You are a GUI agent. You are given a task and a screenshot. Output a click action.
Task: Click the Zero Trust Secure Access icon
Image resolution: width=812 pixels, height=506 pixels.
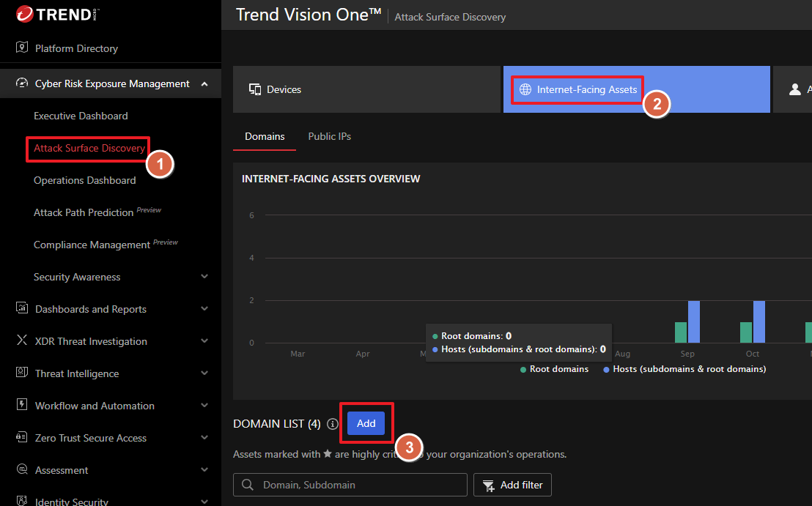point(22,437)
